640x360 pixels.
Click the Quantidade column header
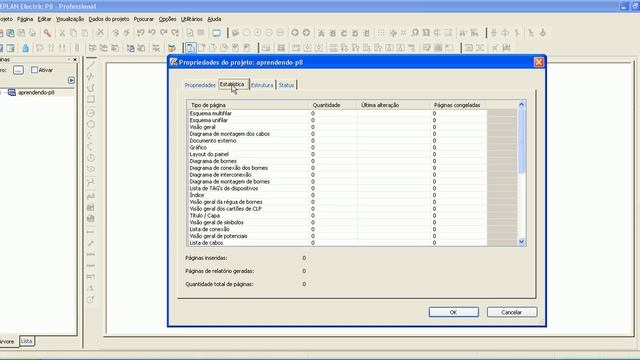(332, 105)
